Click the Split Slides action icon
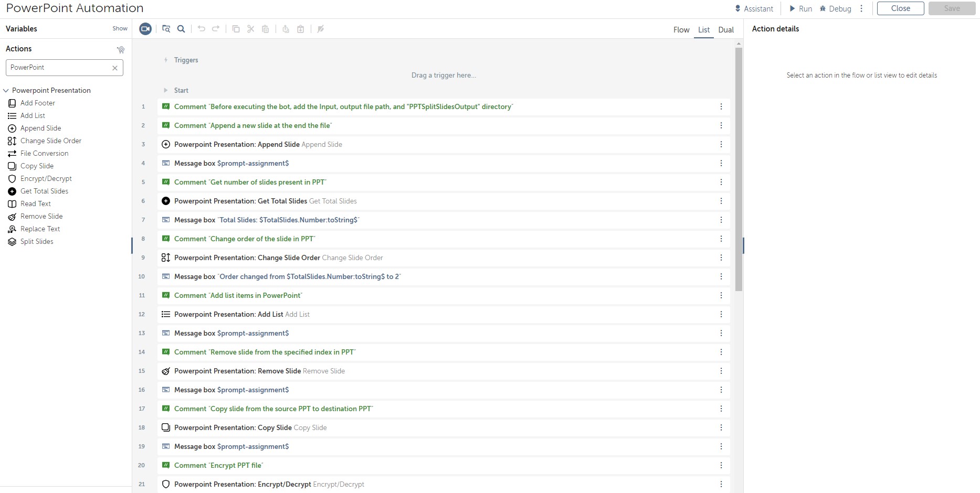Viewport: 980px width, 493px height. point(12,242)
